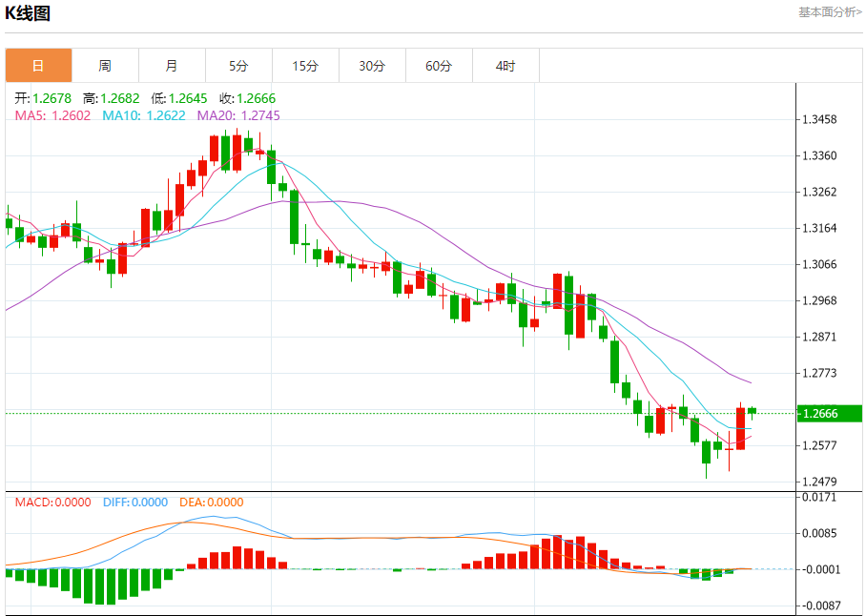The width and height of the screenshot is (866, 616).
Task: Select the 15分 timeframe tab
Action: 305,66
